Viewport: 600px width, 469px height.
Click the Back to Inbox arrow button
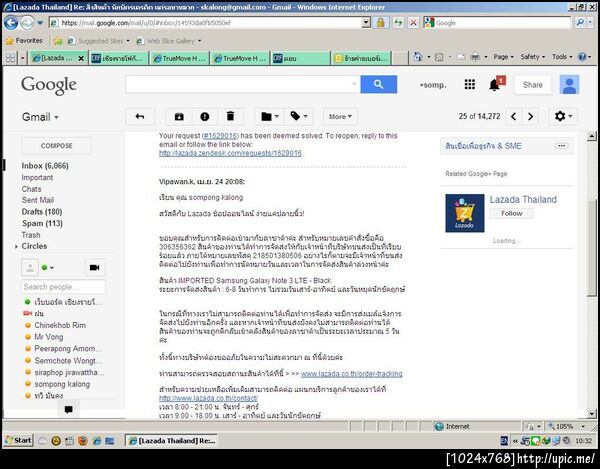(x=140, y=117)
